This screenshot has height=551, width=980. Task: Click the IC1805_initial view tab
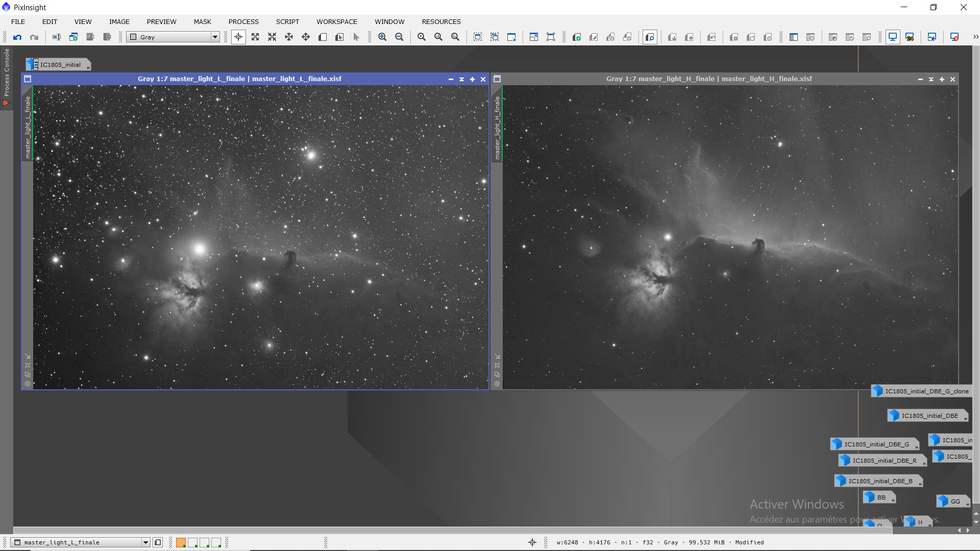(x=60, y=65)
